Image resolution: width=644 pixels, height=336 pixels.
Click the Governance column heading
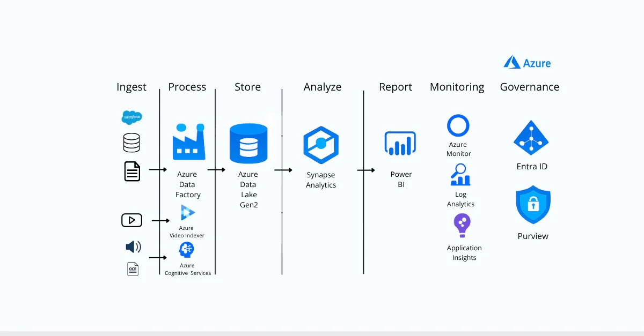tap(530, 87)
